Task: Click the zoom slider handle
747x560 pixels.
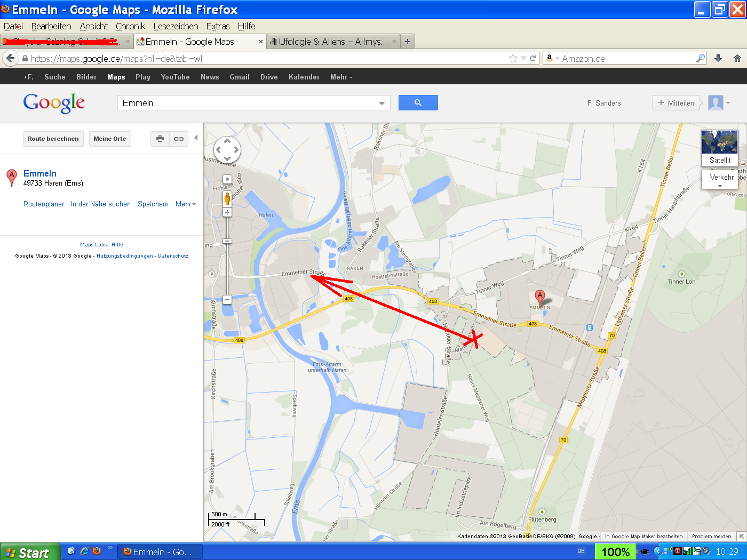Action: [x=227, y=241]
